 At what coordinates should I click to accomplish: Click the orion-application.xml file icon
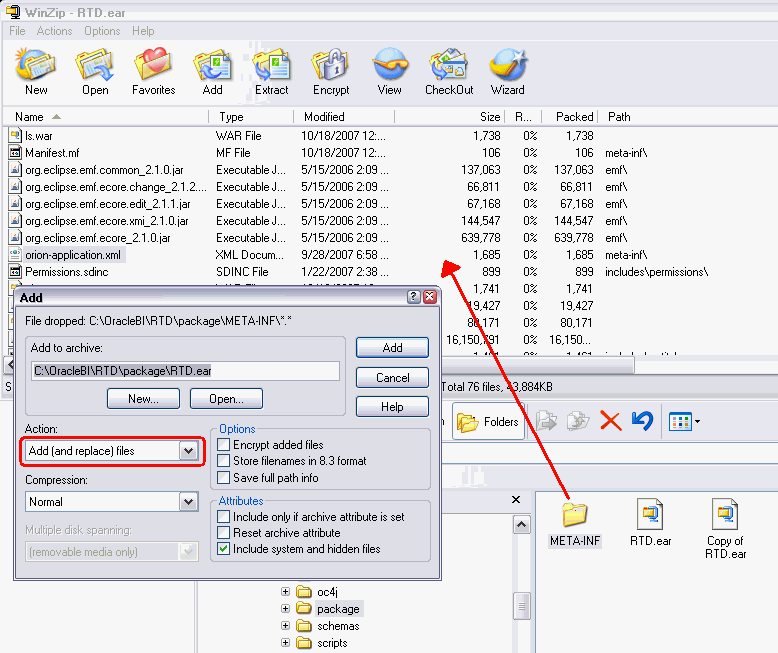15,255
